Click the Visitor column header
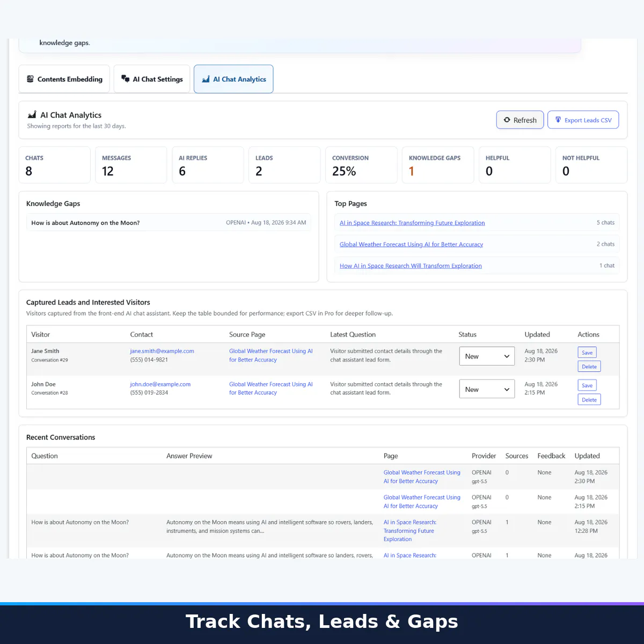 click(40, 334)
